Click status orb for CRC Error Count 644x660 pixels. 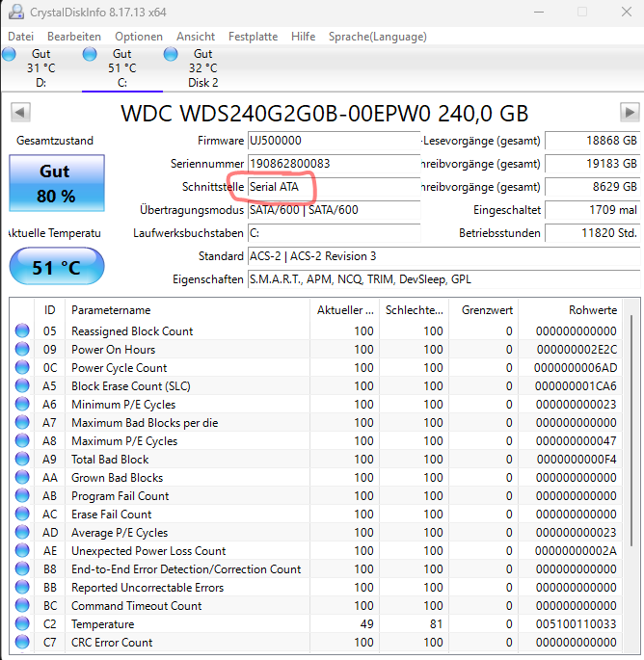tap(22, 642)
